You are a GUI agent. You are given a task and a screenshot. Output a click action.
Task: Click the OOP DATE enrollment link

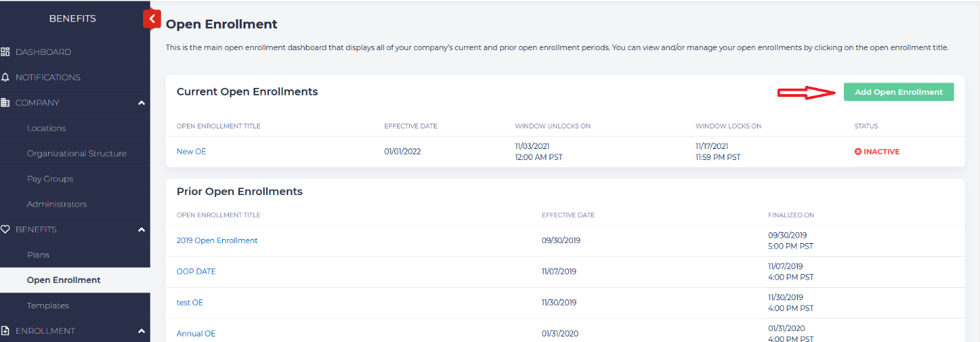pos(196,272)
